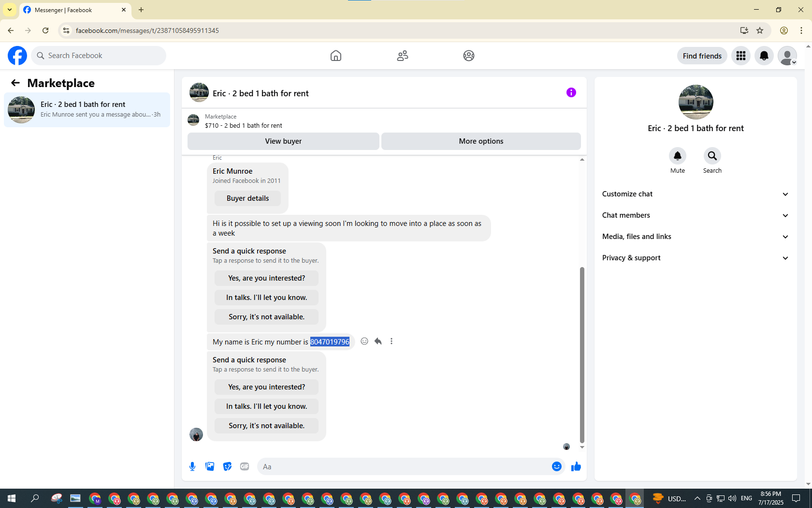The width and height of the screenshot is (812, 508).
Task: Click the View buyer button
Action: [283, 141]
